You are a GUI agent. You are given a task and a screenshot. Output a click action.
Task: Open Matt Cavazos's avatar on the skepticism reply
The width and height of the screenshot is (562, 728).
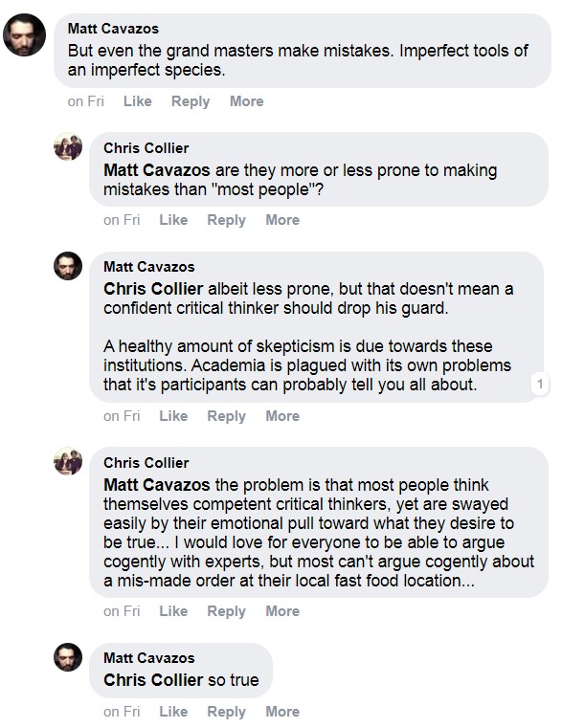68,266
